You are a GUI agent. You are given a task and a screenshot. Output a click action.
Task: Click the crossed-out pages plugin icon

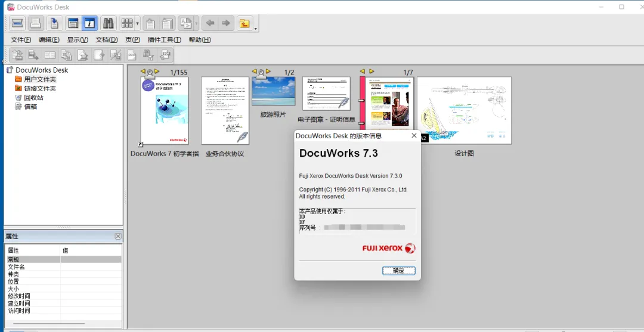(x=116, y=55)
